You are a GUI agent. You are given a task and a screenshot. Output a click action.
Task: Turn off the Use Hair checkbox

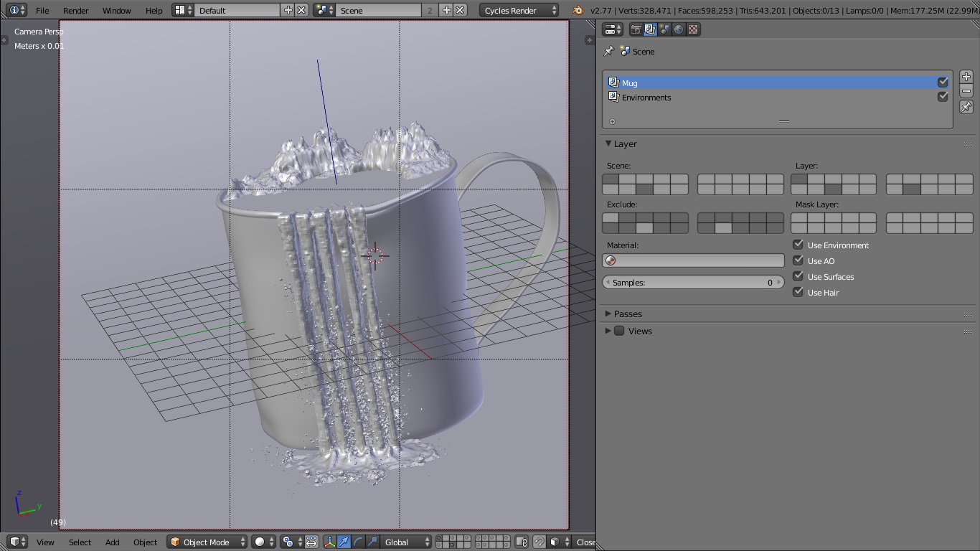(x=798, y=292)
